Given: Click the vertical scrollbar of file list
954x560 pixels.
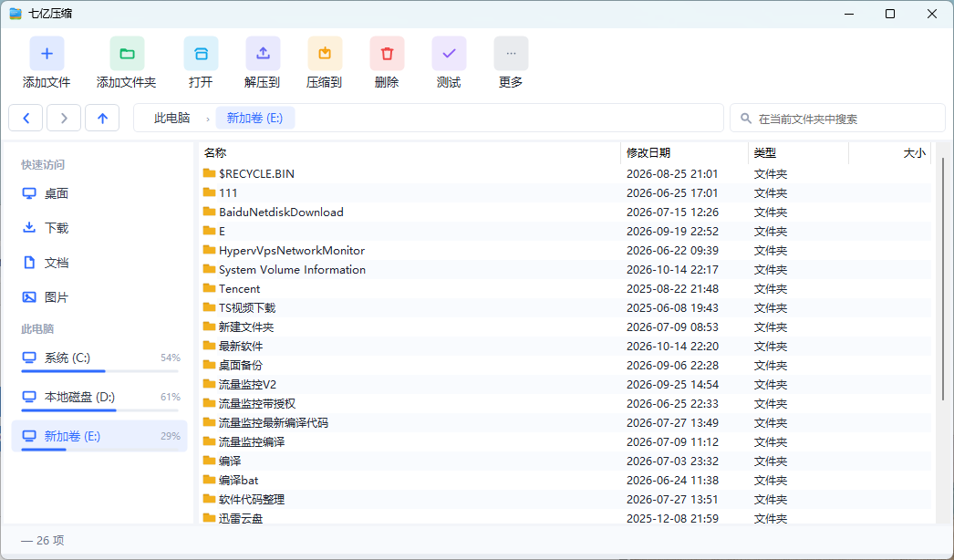Looking at the screenshot, I should [944, 280].
